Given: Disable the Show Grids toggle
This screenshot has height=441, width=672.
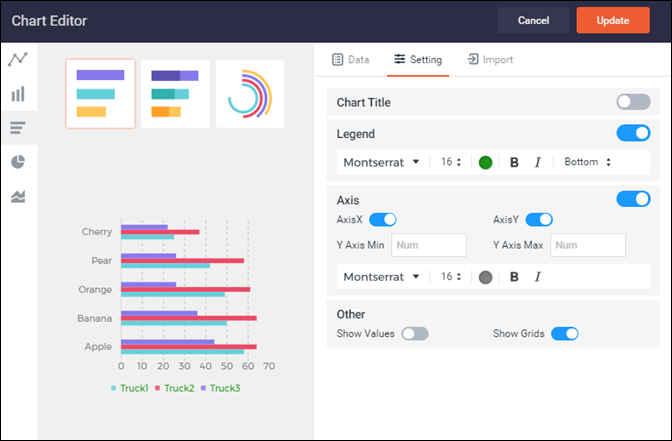Looking at the screenshot, I should [565, 333].
